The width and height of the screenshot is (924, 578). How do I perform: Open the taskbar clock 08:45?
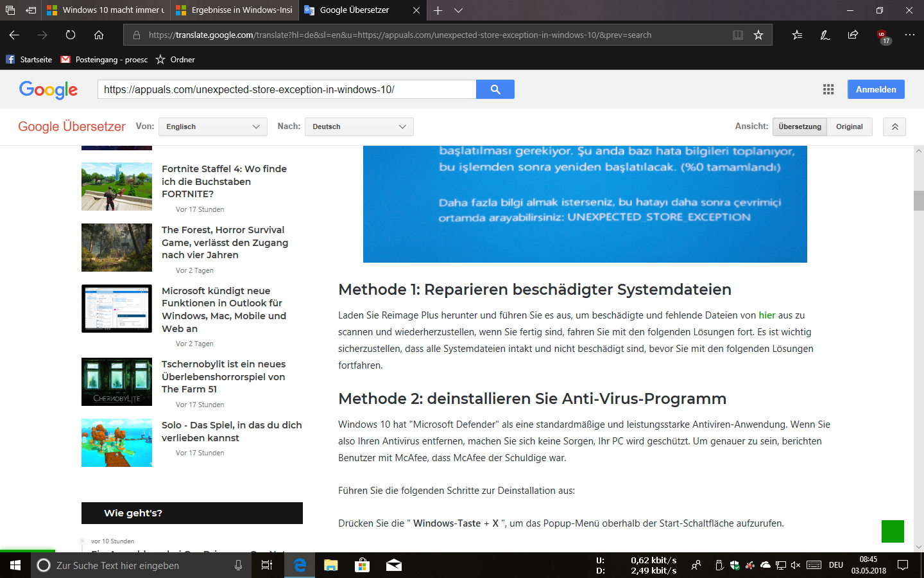click(869, 565)
